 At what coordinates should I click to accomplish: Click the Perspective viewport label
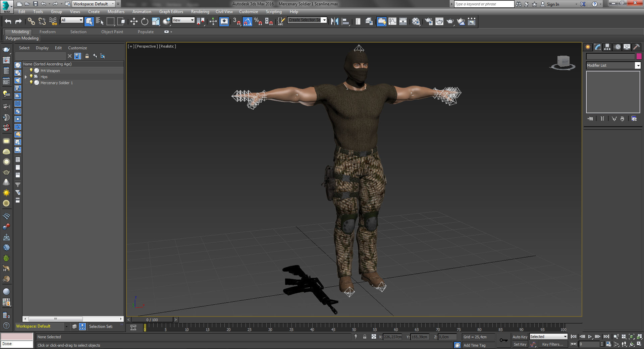click(x=146, y=46)
